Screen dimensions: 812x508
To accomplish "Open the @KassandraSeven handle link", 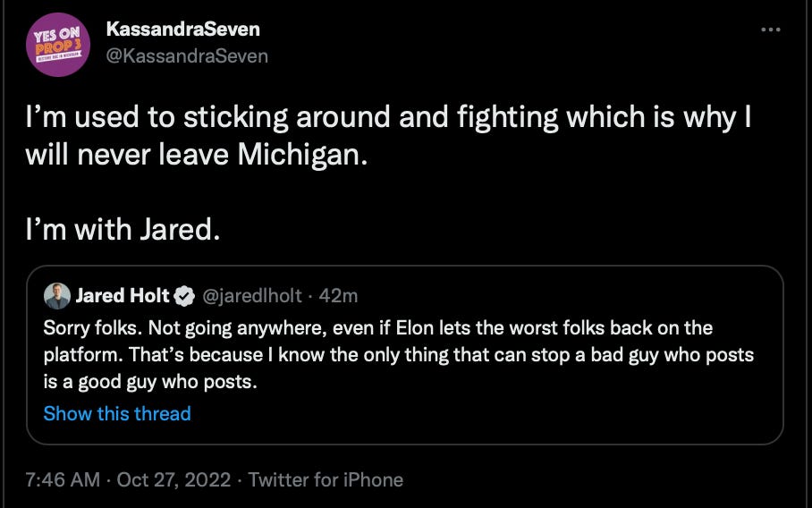I will click(187, 55).
